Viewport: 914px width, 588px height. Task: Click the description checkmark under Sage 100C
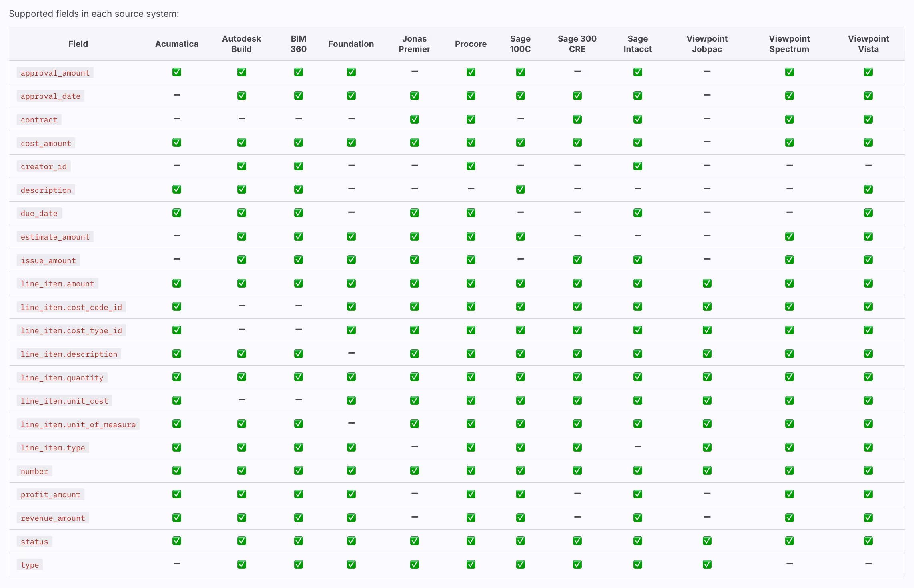pos(521,189)
